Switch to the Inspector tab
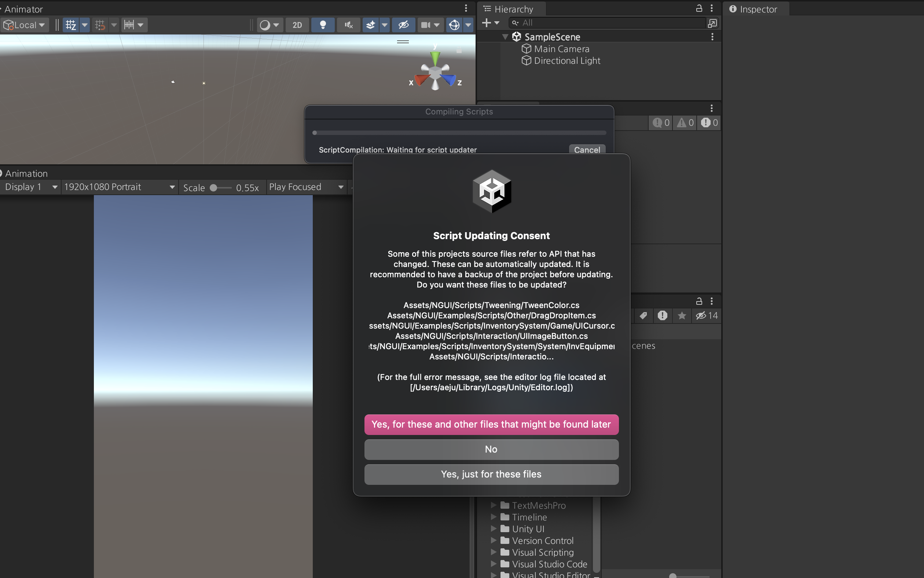 (753, 9)
